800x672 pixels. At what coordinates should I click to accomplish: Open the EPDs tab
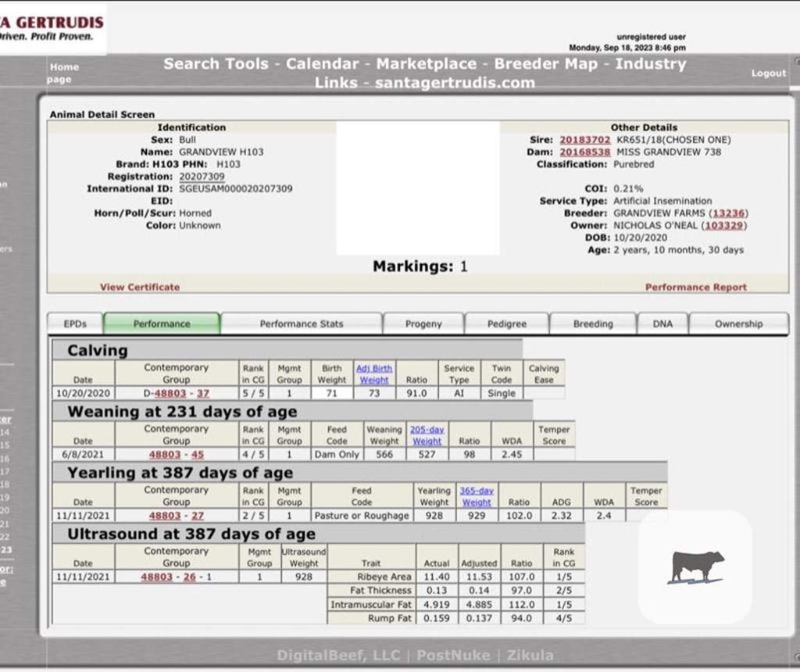(75, 323)
